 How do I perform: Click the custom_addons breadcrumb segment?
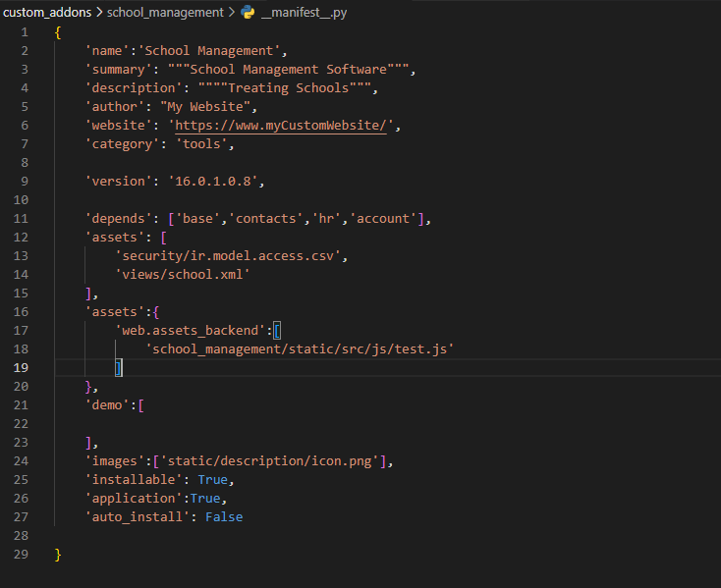[x=47, y=13]
